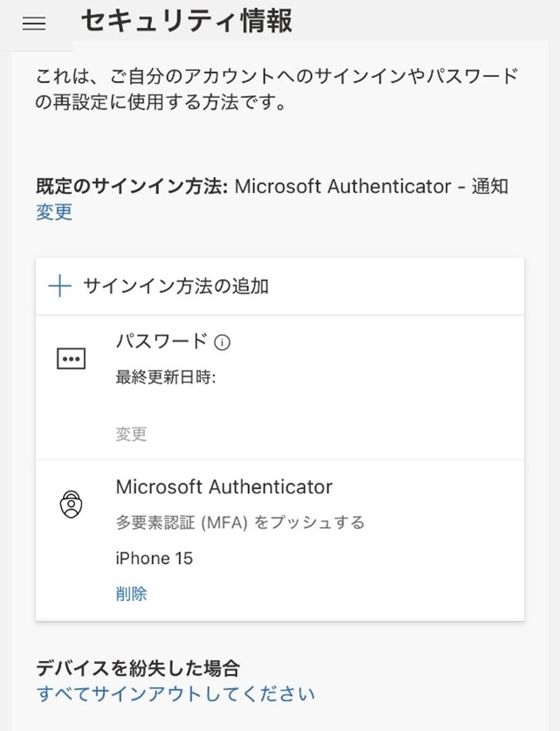The width and height of the screenshot is (560, 731).
Task: Select the セキュリティ情報 page title
Action: tap(187, 21)
